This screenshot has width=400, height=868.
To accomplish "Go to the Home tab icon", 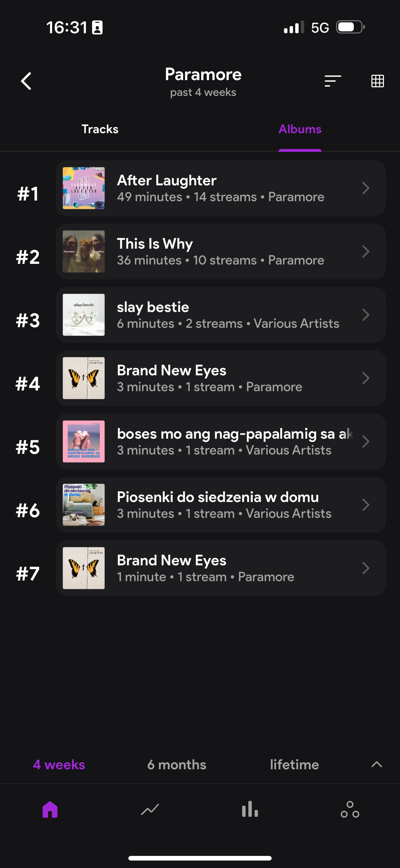I will (x=50, y=809).
